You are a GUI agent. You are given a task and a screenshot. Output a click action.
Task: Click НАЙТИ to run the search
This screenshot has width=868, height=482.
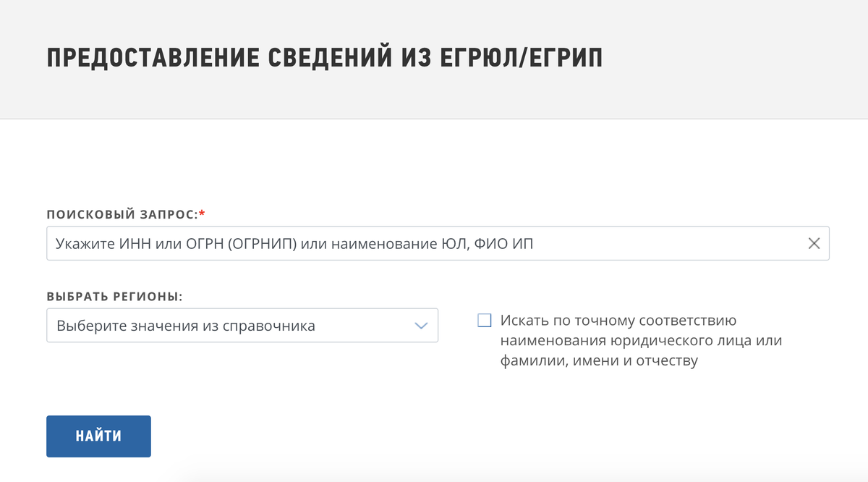[x=98, y=436]
